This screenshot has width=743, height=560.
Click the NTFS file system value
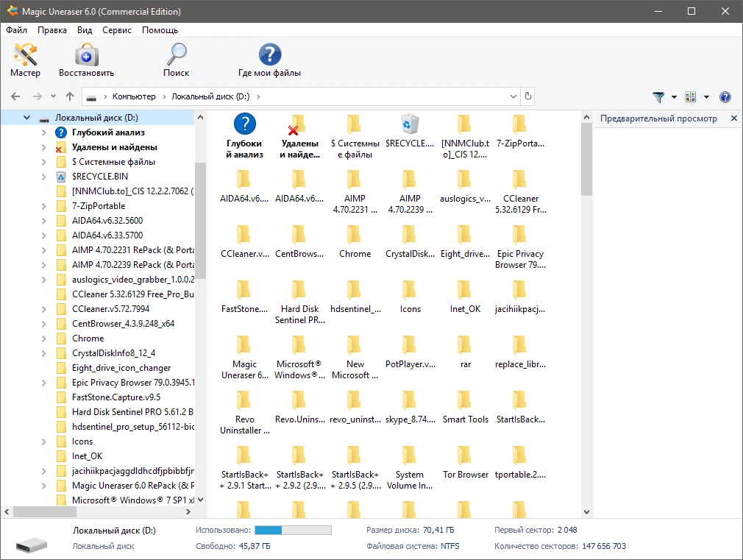[449, 546]
